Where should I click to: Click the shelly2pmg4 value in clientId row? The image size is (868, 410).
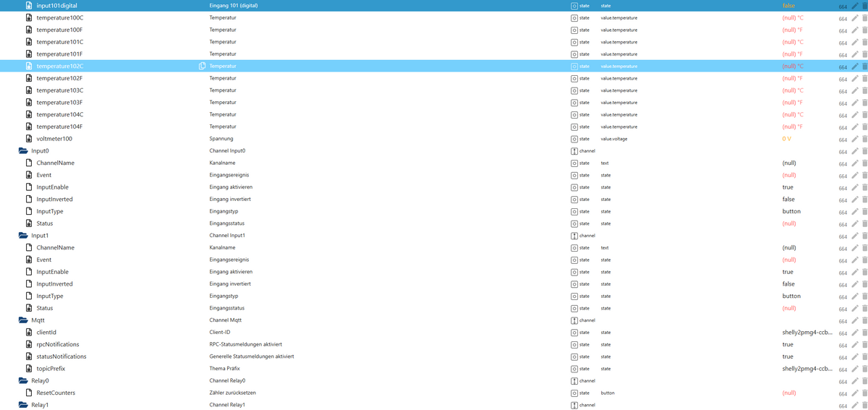pos(807,333)
